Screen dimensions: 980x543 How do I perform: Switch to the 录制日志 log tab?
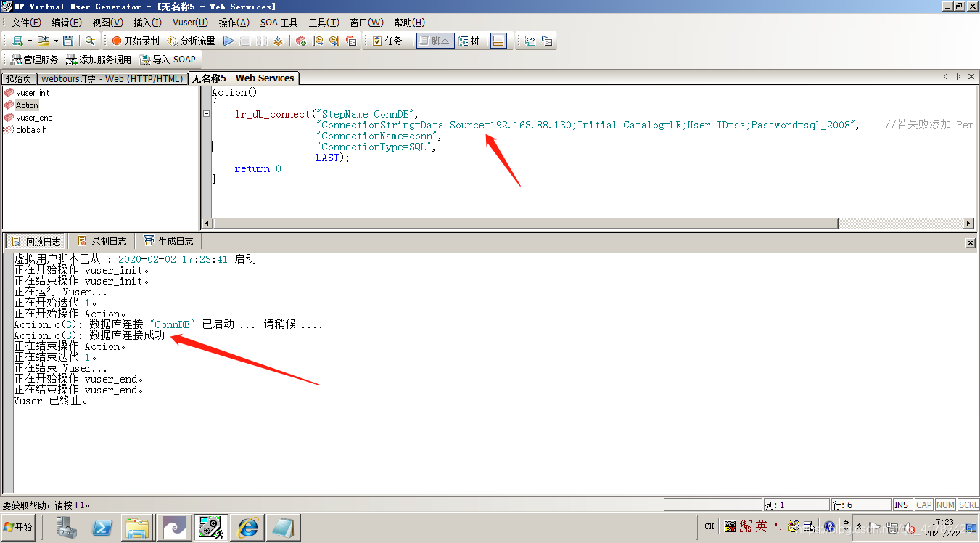pyautogui.click(x=102, y=241)
